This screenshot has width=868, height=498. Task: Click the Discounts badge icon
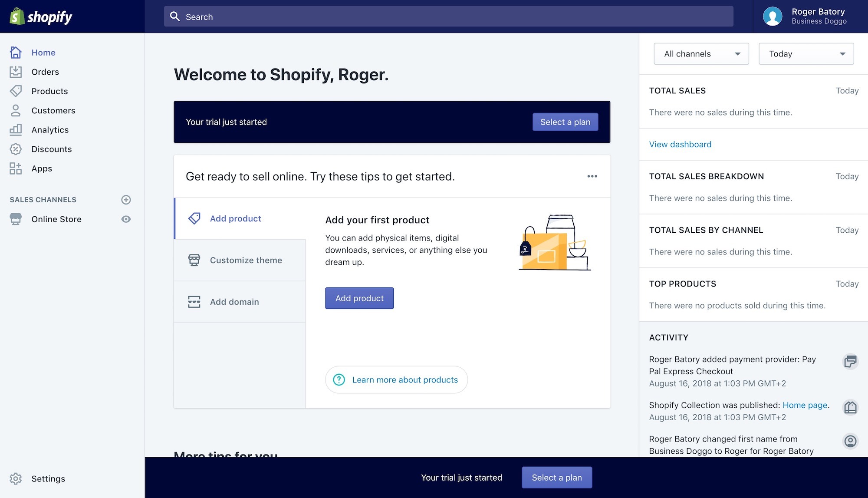coord(16,149)
